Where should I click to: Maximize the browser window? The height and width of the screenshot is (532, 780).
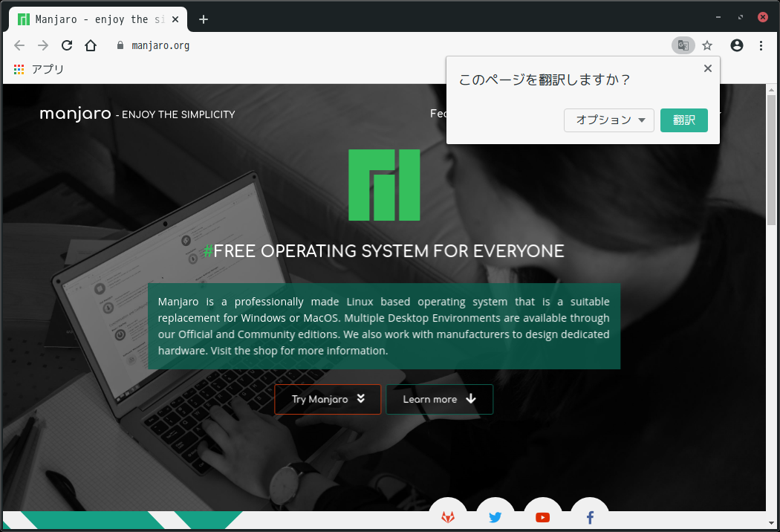pyautogui.click(x=741, y=17)
